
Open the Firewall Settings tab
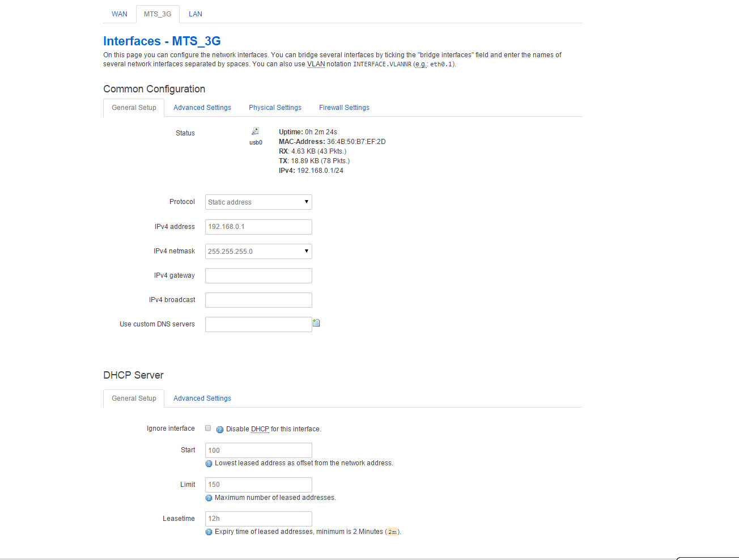(344, 108)
